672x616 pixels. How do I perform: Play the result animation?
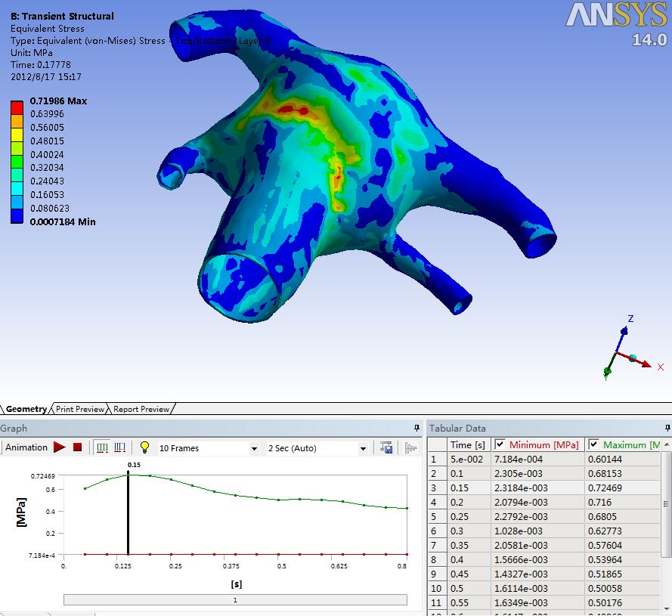click(x=60, y=447)
